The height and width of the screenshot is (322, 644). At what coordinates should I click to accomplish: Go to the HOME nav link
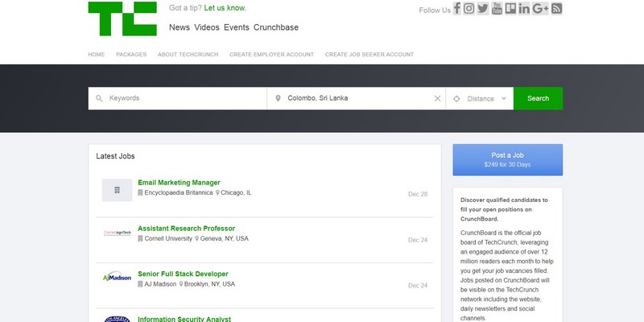tap(96, 55)
